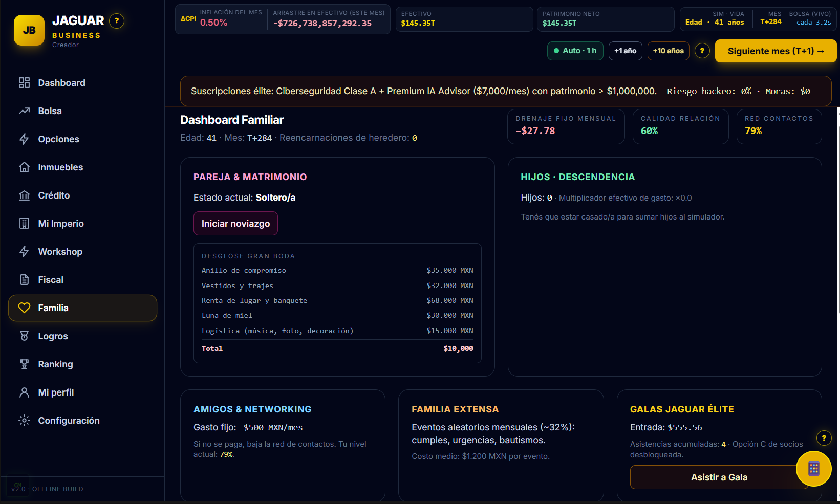
Task: Jump forward with +10 años button
Action: coord(668,51)
